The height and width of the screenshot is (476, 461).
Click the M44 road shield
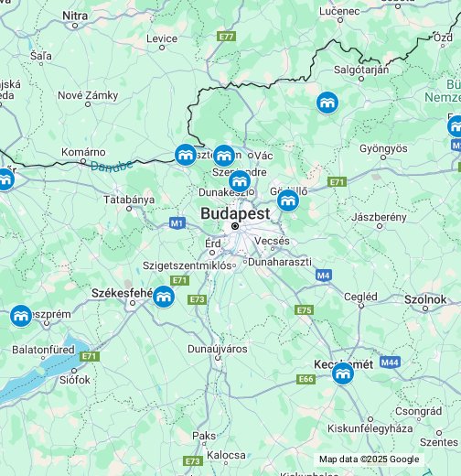(x=390, y=362)
